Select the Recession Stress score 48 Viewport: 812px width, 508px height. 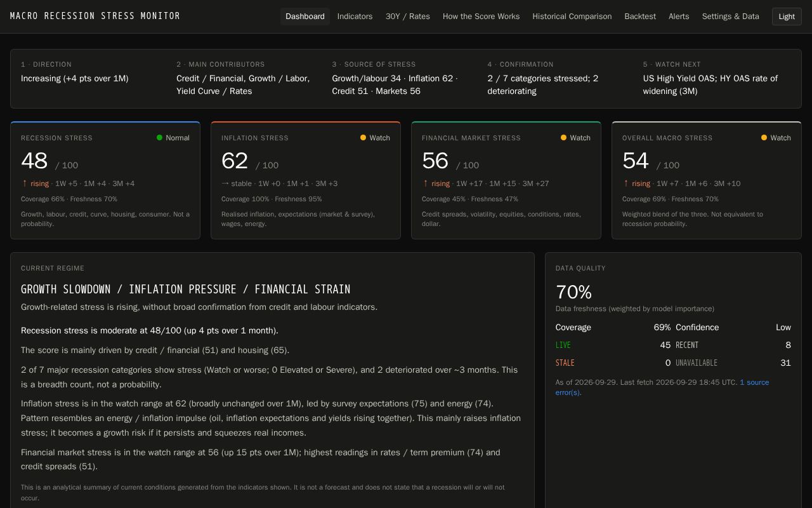click(34, 161)
